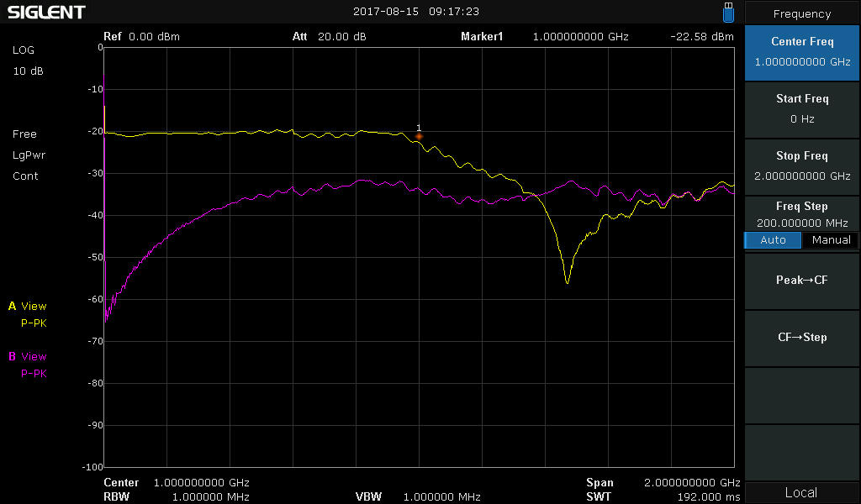Screen dimensions: 861x504
Task: Click the Att 20.00 dB readout
Action: coord(329,37)
